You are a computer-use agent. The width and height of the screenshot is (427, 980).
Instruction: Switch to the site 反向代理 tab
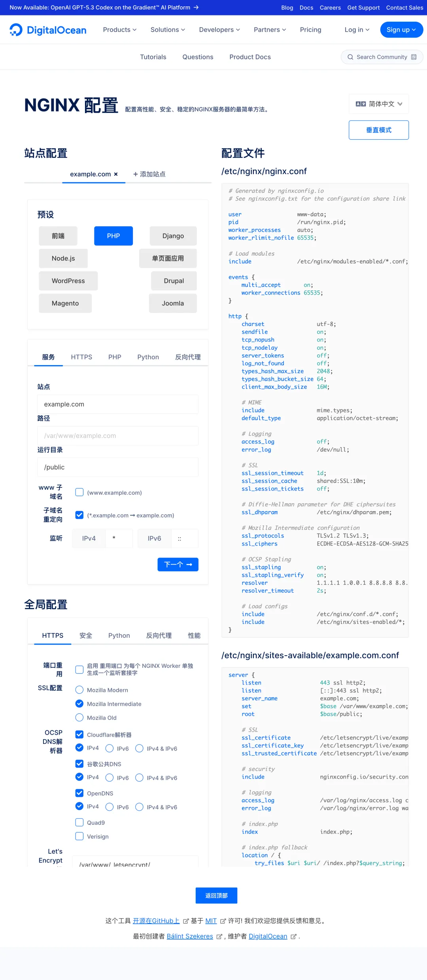(x=188, y=357)
